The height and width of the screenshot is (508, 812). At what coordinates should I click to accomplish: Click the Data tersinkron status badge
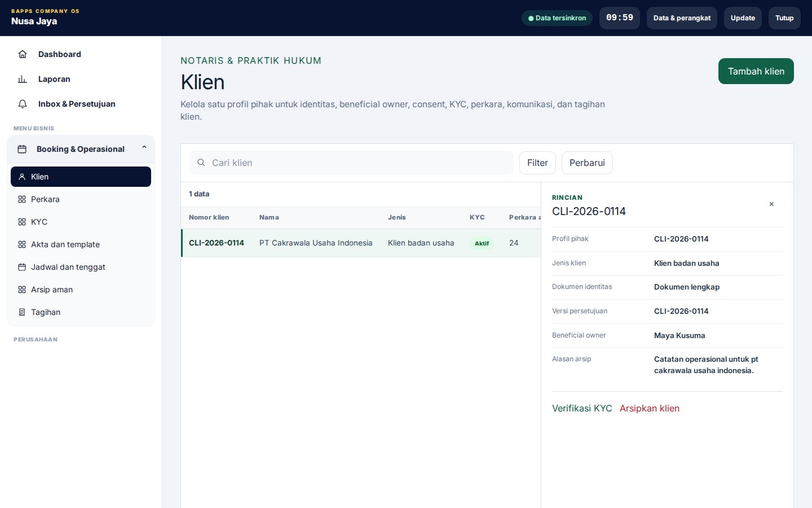[557, 18]
